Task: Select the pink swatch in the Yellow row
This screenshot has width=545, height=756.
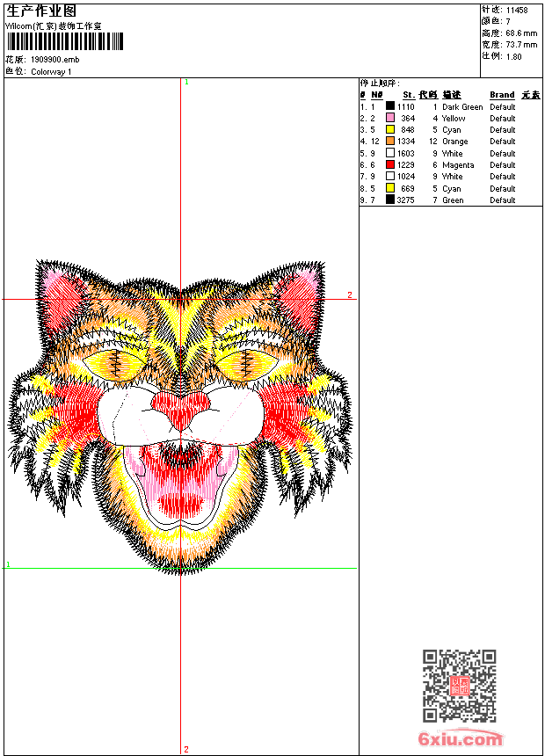Action: click(390, 118)
